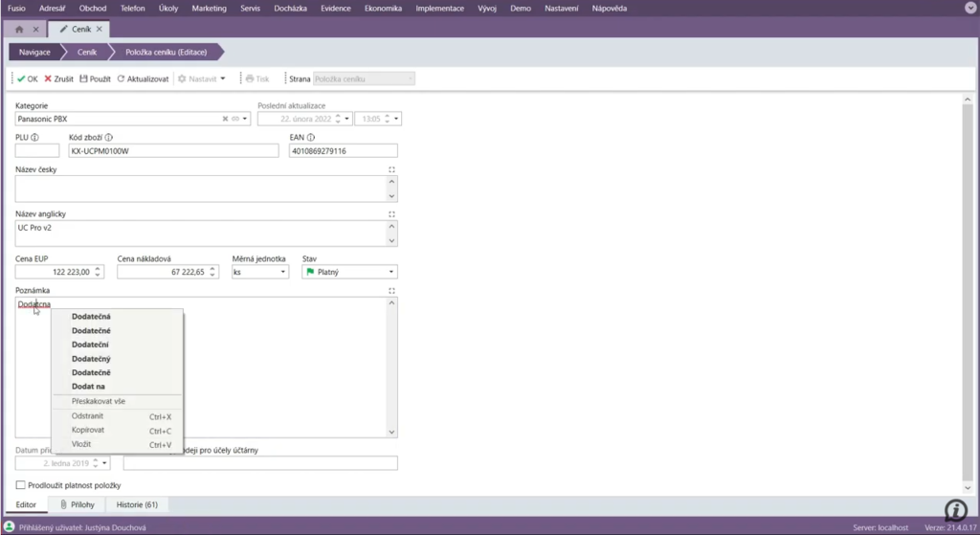
Task: Click the home tab icon
Action: (x=19, y=30)
